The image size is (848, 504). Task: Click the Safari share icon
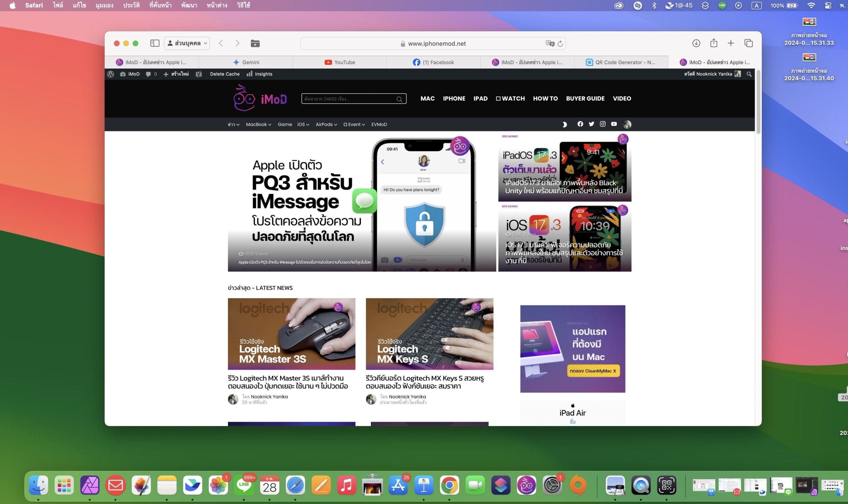pos(714,43)
